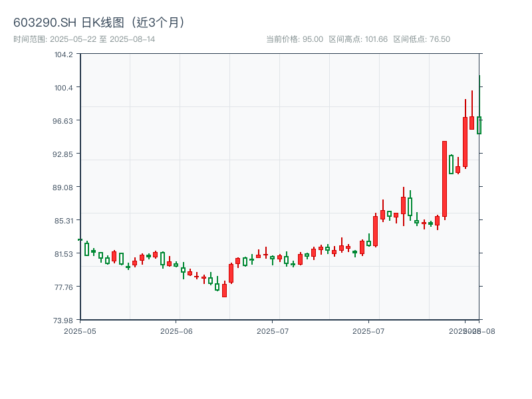532x399 pixels.
Task: Click the 区间低点: 76.50 label
Action: tap(422, 39)
